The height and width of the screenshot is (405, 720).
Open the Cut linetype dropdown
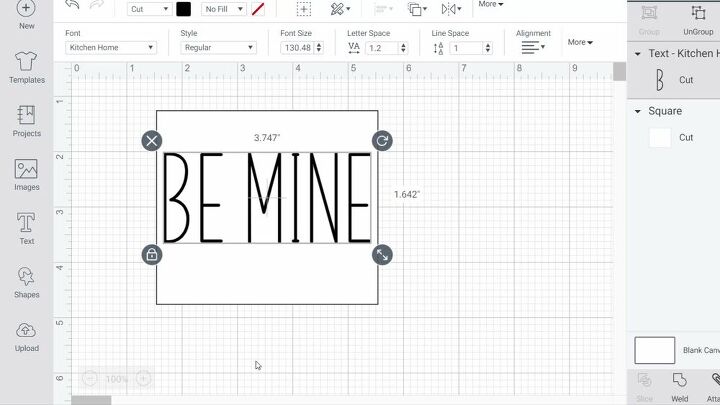tap(149, 9)
